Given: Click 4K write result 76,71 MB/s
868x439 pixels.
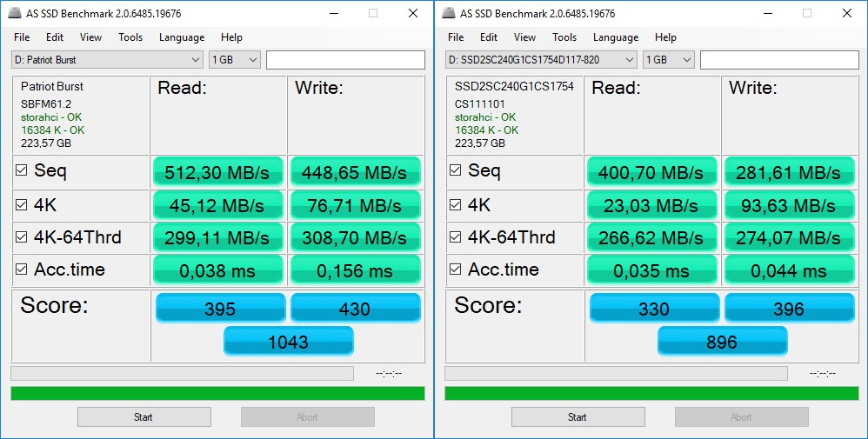Looking at the screenshot, I should [x=356, y=206].
